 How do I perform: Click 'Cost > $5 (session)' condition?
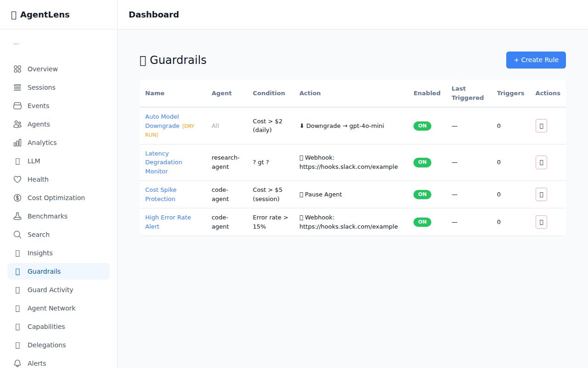click(267, 194)
